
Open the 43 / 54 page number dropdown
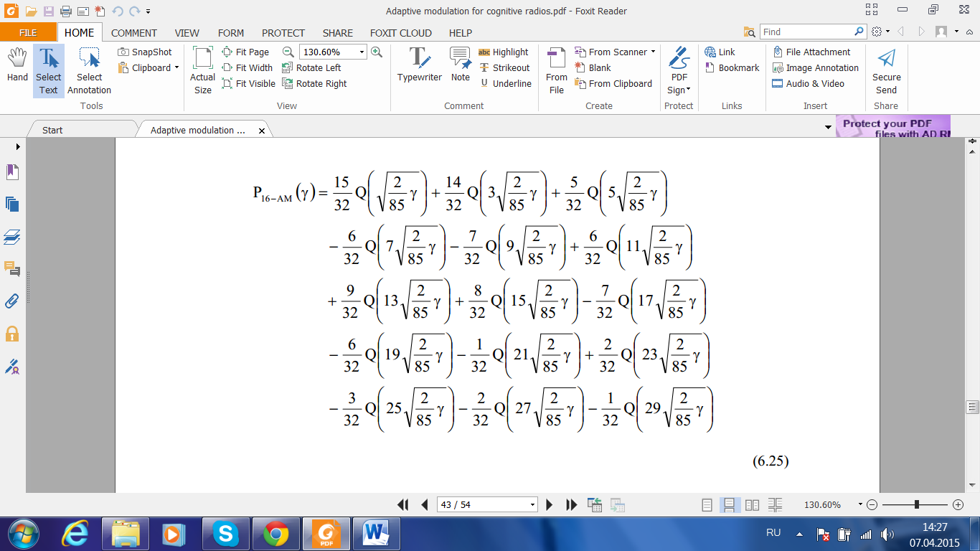coord(532,505)
